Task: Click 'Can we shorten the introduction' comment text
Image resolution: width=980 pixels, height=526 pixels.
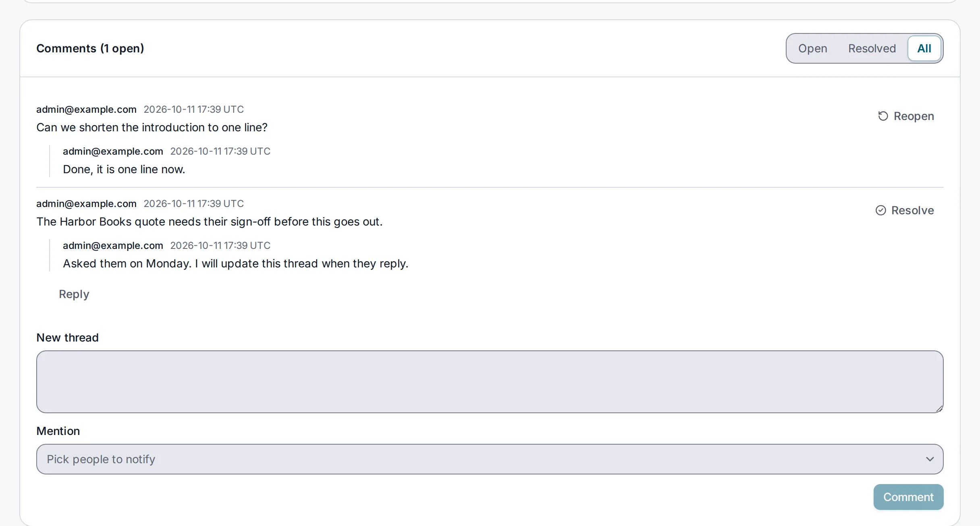Action: coord(152,127)
